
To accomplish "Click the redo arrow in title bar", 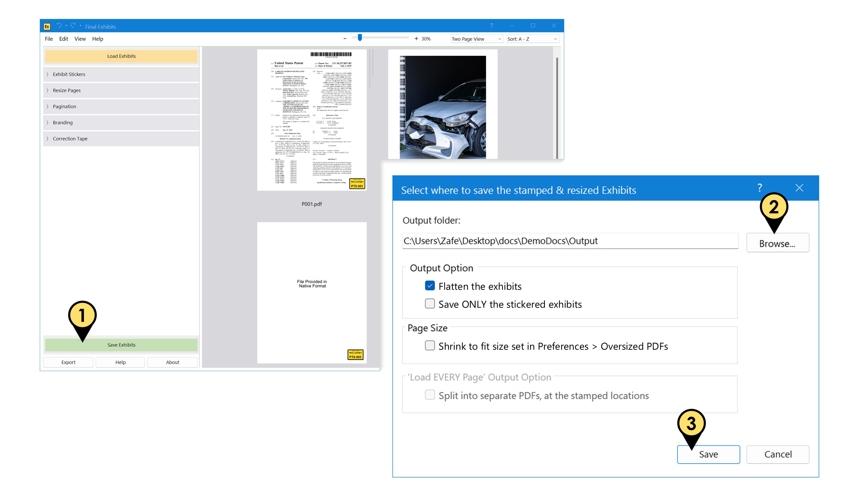I will coord(73,26).
